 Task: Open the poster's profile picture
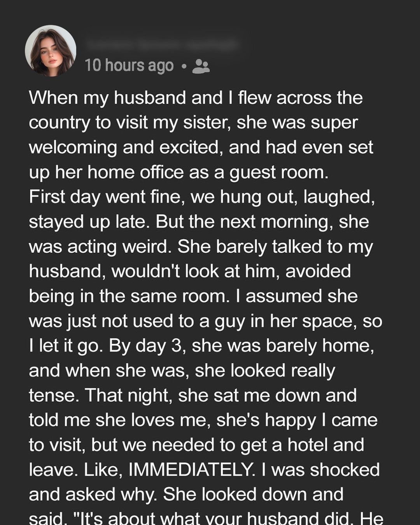(x=51, y=51)
